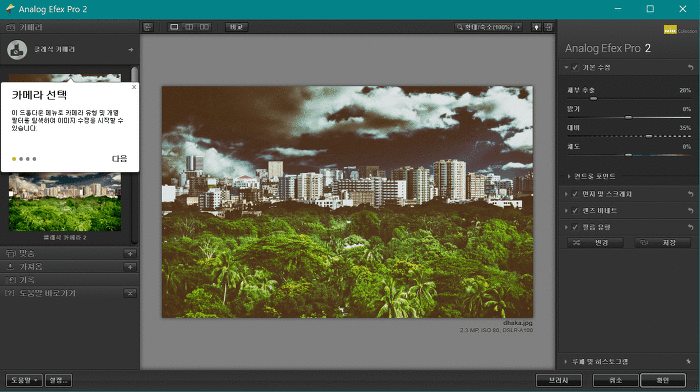Click the 변경 shuffle button
Viewport: 700px width, 392px height.
[595, 243]
